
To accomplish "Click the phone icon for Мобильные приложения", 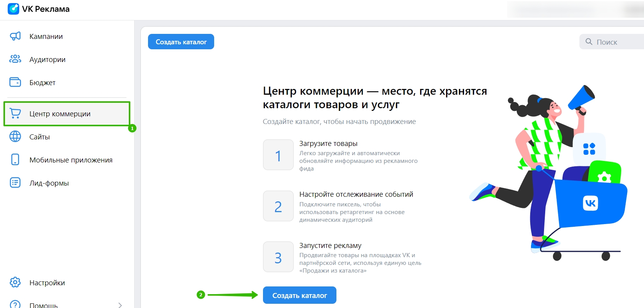I will tap(15, 159).
